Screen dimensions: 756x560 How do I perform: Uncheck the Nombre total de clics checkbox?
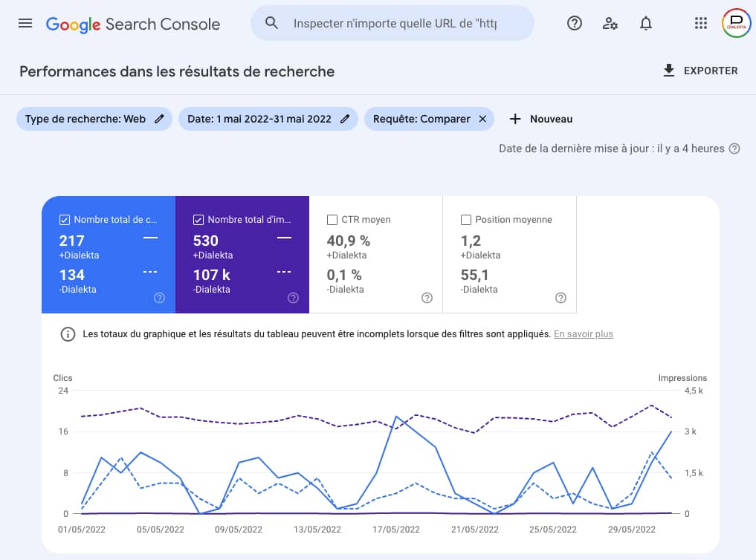(65, 220)
